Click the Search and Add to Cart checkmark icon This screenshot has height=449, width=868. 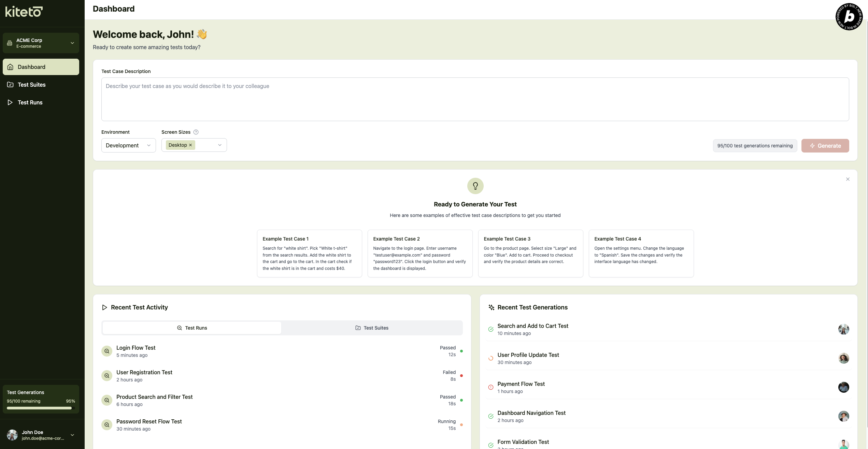[x=491, y=329]
